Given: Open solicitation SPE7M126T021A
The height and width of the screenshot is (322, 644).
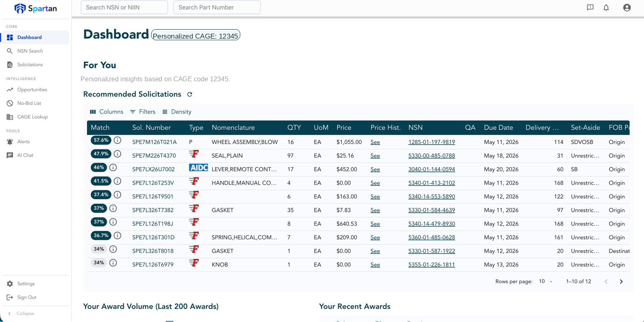Looking at the screenshot, I should [x=154, y=142].
